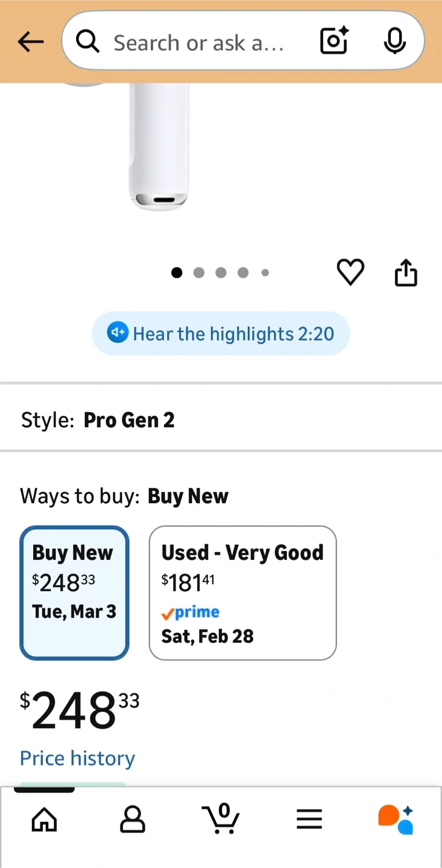Open camera lens visual search
This screenshot has height=868, width=442.
334,42
